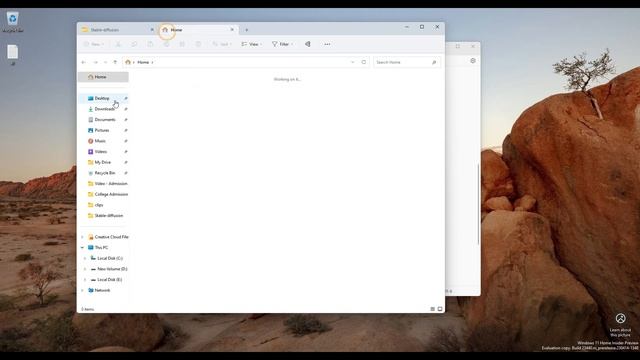Open the New item dropdown
The image size is (640, 360).
[x=94, y=44]
